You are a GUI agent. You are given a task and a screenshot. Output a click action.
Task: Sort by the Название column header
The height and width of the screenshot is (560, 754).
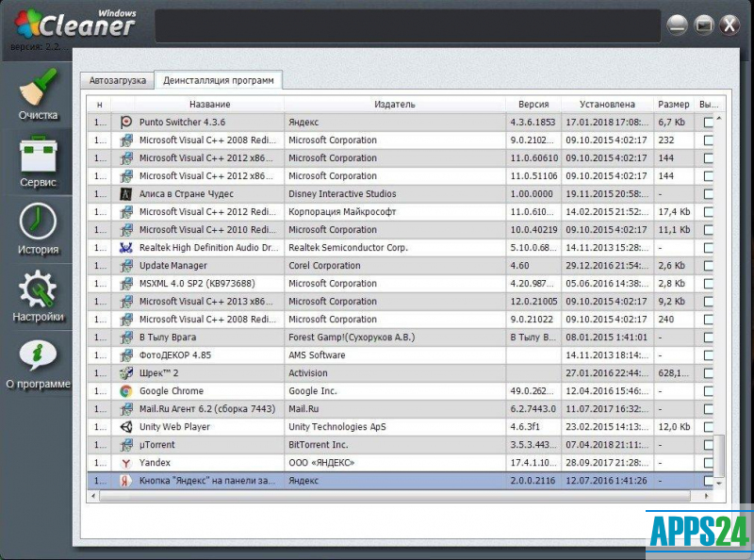209,104
